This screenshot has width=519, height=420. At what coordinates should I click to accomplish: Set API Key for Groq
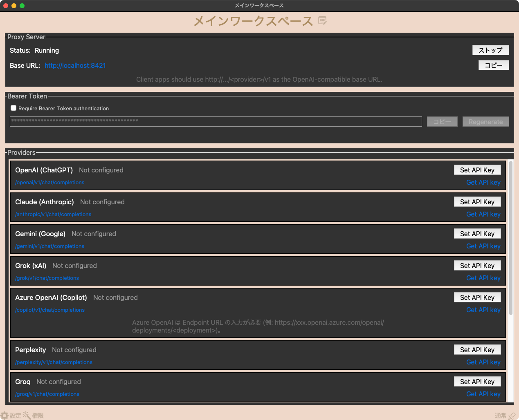point(477,382)
